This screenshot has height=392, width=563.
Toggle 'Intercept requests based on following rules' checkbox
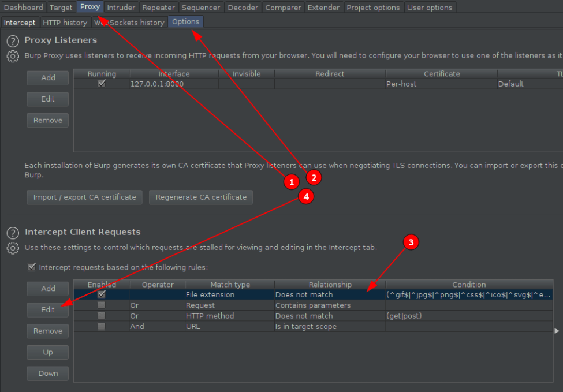click(x=31, y=267)
